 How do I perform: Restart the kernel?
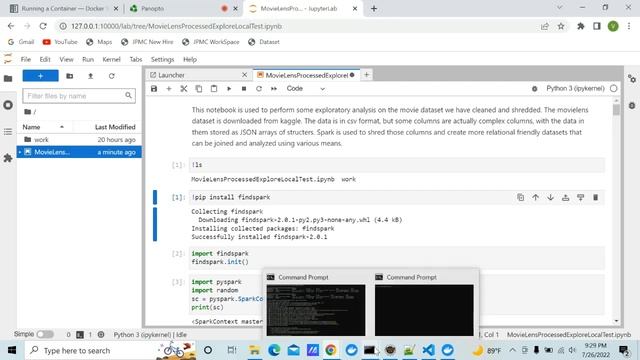(259, 89)
